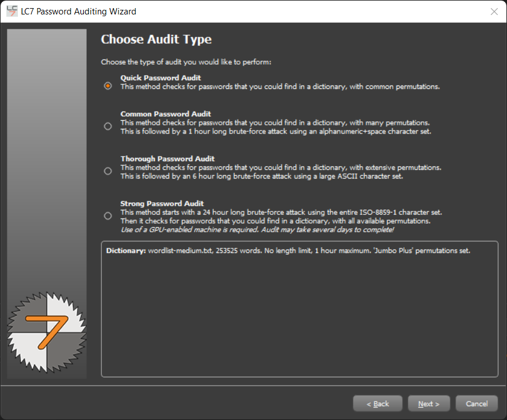
Task: Click the '1 hour long brute-force attack' description line
Action: pyautogui.click(x=276, y=132)
